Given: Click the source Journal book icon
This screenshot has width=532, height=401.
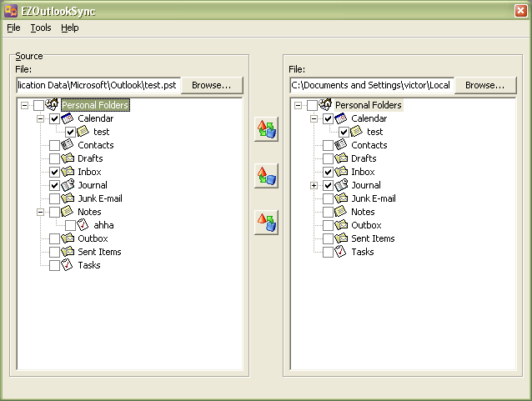Looking at the screenshot, I should click(68, 185).
